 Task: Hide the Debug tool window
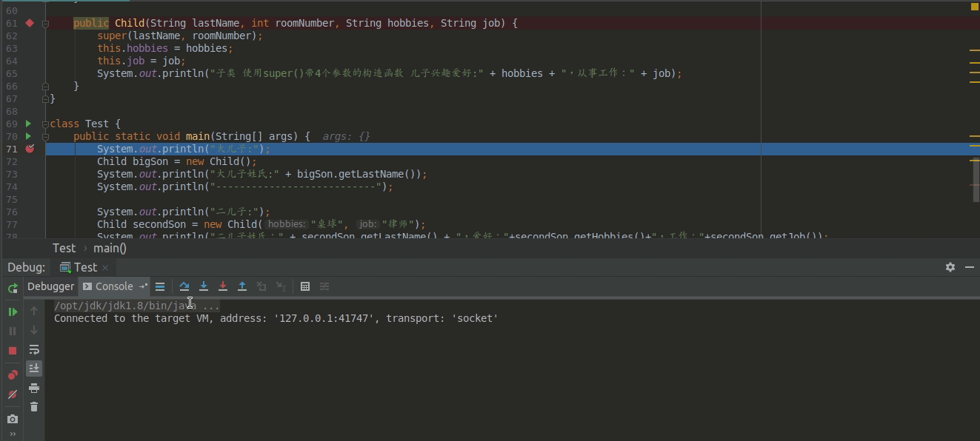pyautogui.click(x=970, y=267)
